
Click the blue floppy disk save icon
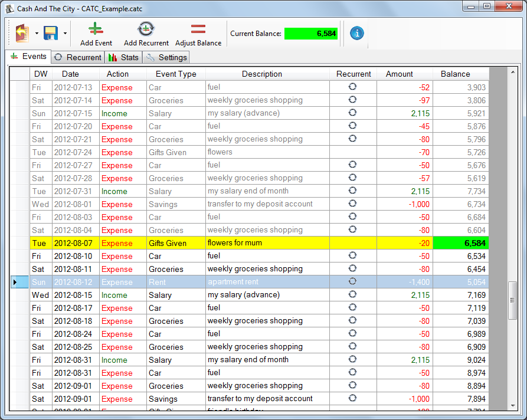(51, 33)
